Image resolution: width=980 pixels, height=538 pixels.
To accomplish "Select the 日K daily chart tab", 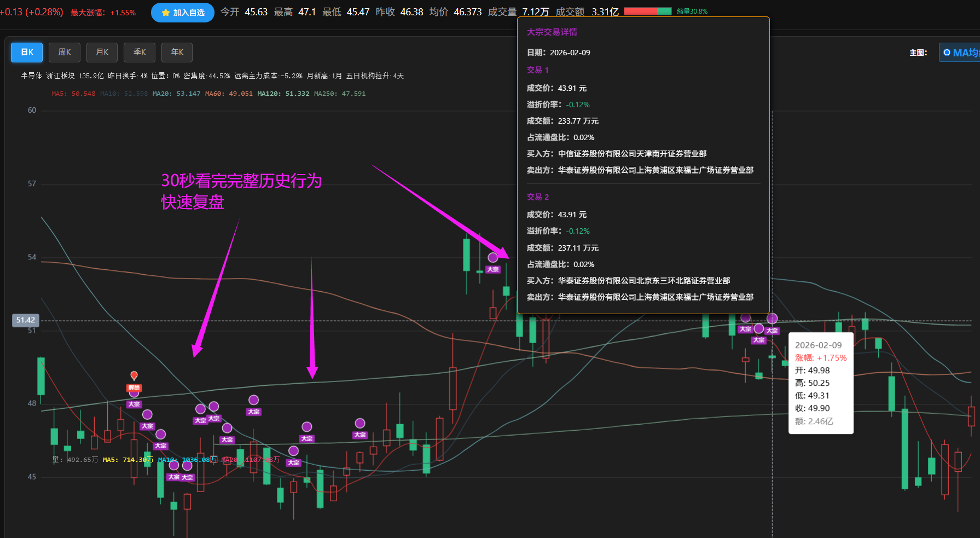I will pyautogui.click(x=27, y=53).
